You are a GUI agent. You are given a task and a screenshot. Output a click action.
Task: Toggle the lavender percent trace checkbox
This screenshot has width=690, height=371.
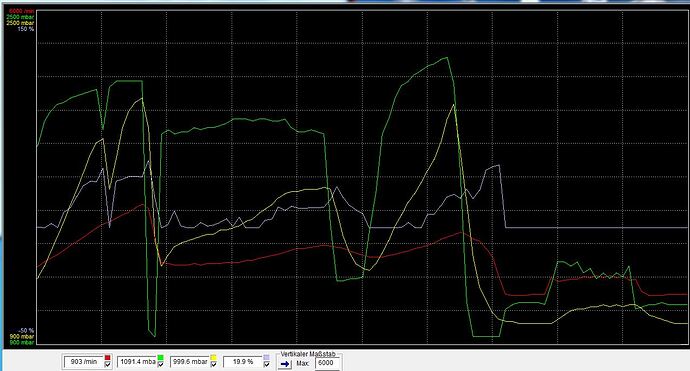click(x=267, y=364)
